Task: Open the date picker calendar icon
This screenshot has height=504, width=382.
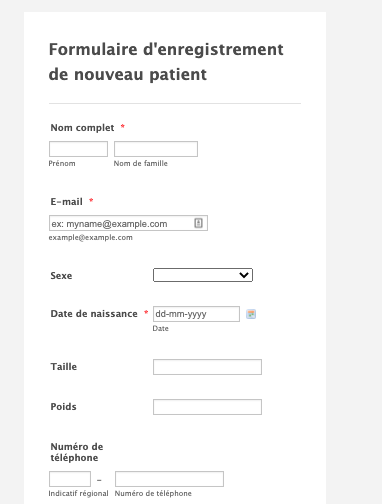Action: pos(251,314)
